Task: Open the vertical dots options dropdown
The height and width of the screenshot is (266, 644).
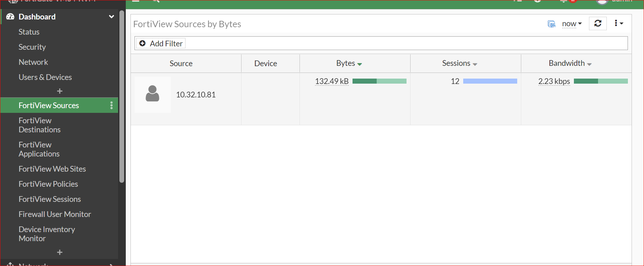Action: click(x=619, y=23)
